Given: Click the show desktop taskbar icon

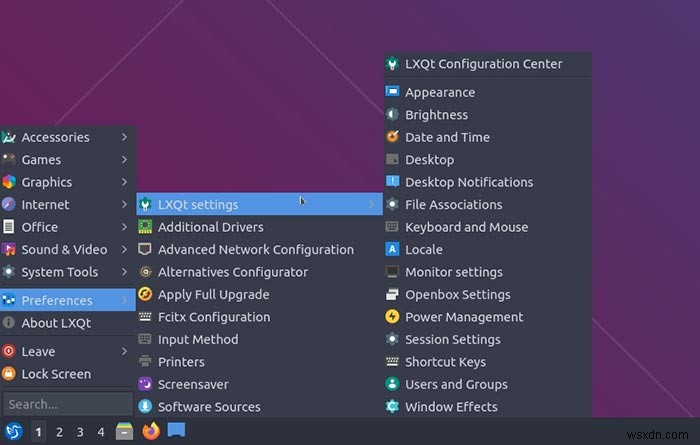Looking at the screenshot, I should pos(176,430).
